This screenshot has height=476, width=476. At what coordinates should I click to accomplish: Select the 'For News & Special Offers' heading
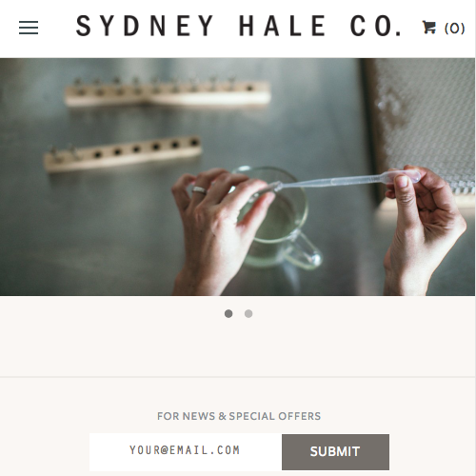pyautogui.click(x=239, y=416)
